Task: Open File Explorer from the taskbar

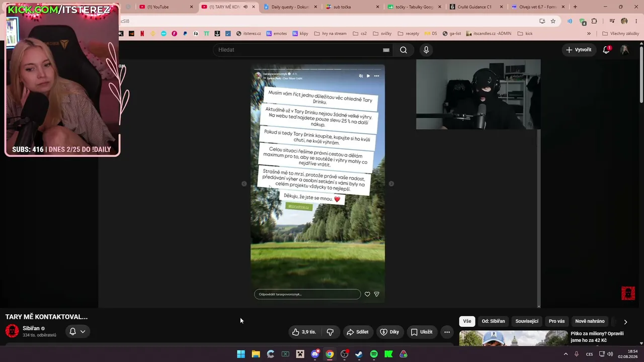Action: pos(256,354)
